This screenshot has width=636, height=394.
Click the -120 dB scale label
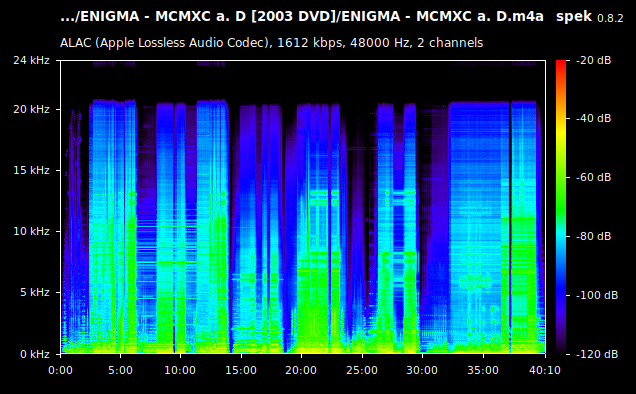597,354
